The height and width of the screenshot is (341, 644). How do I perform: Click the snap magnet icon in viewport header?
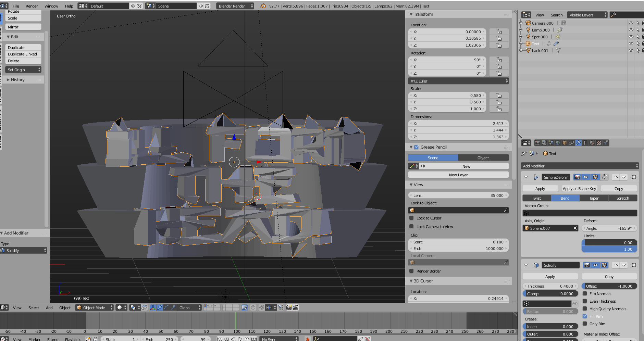pyautogui.click(x=262, y=307)
